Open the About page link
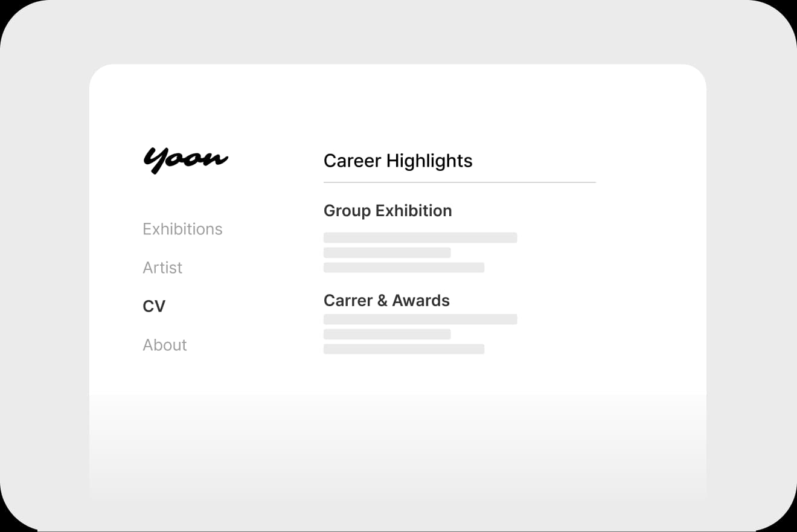Image resolution: width=797 pixels, height=532 pixels. (x=165, y=345)
